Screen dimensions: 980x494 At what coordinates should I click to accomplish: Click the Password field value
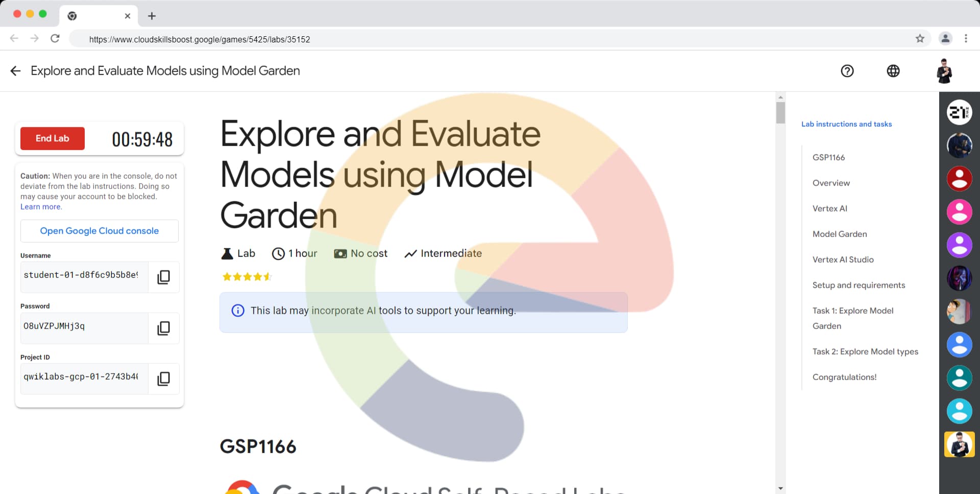(84, 328)
